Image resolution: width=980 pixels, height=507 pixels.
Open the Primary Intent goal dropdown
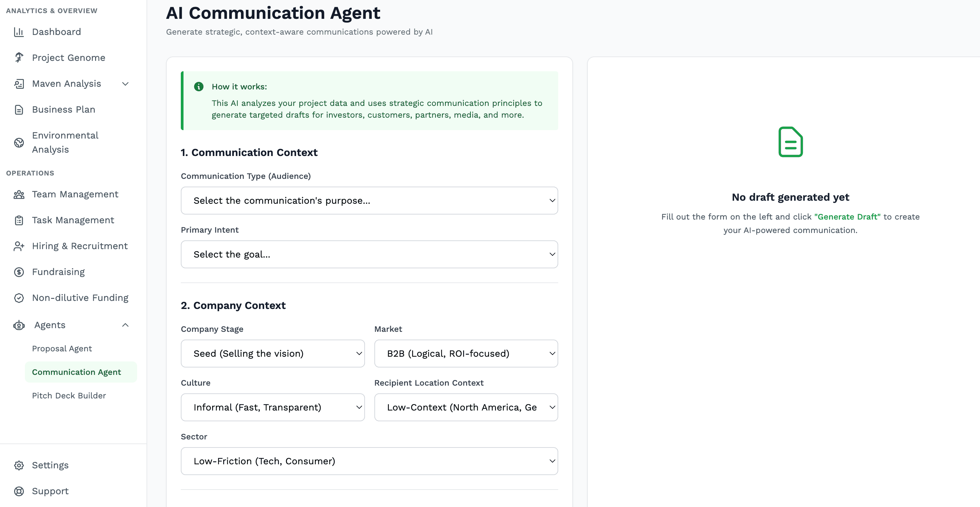click(369, 254)
